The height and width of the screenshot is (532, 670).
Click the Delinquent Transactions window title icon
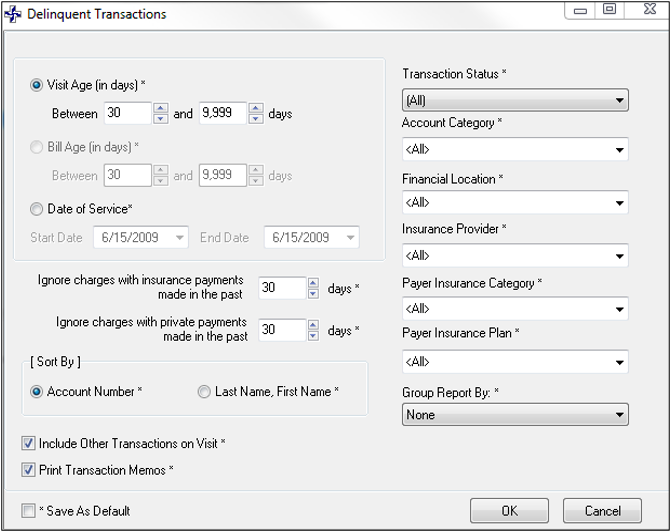tap(13, 14)
